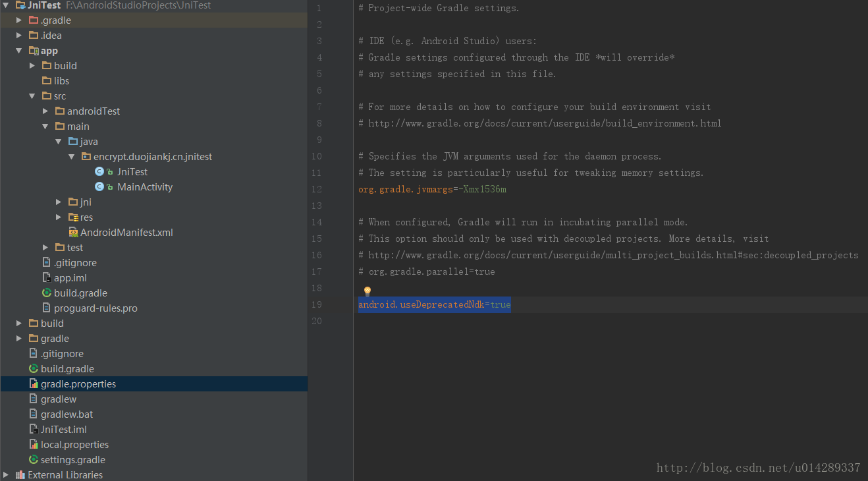
Task: Expand the test folder
Action: 45,248
